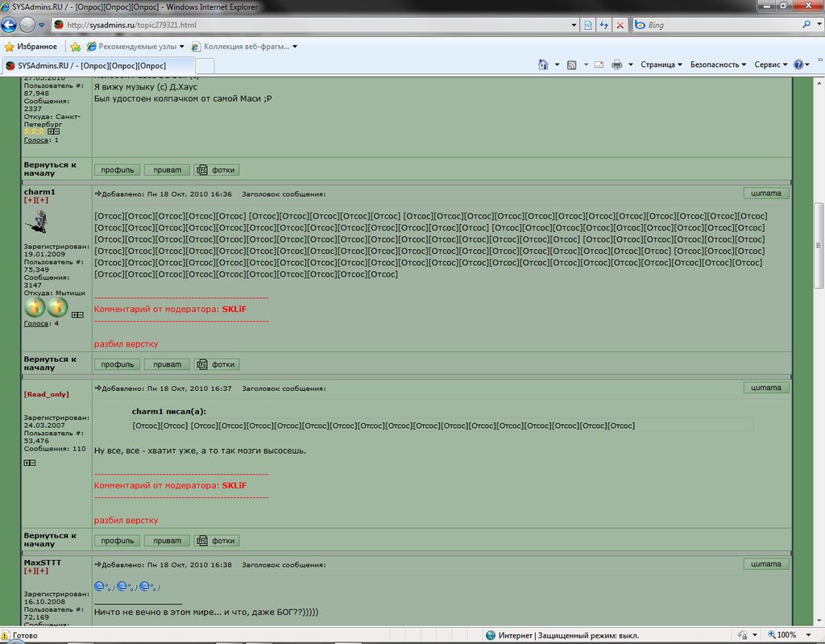This screenshot has height=644, width=825.
Task: Open the Страница menu
Action: click(661, 64)
